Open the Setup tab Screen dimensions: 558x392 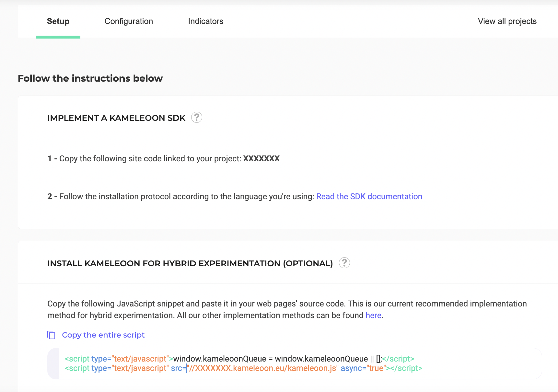tap(58, 21)
